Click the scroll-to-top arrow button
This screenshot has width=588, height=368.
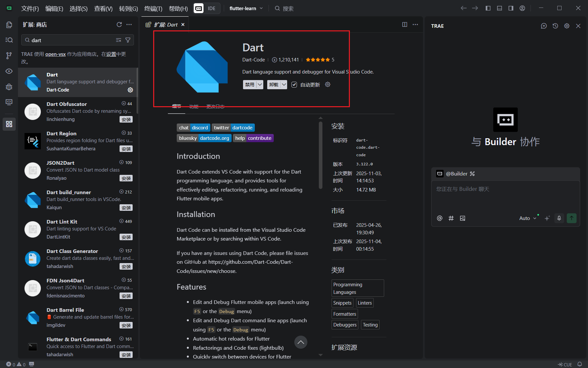pyautogui.click(x=301, y=342)
